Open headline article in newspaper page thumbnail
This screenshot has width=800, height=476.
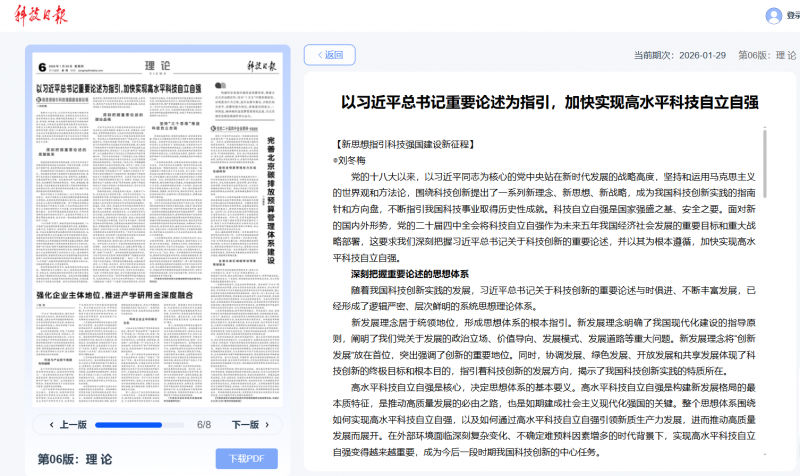pos(118,88)
